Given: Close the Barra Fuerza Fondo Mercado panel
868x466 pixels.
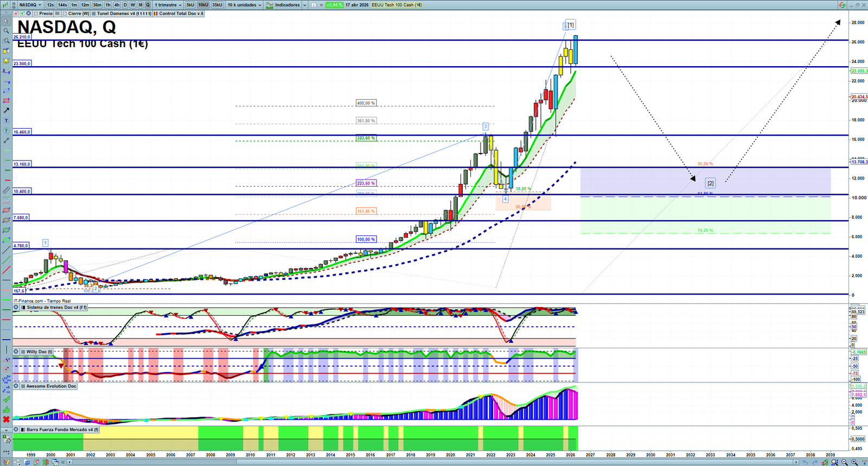Looking at the screenshot, I should point(16,430).
